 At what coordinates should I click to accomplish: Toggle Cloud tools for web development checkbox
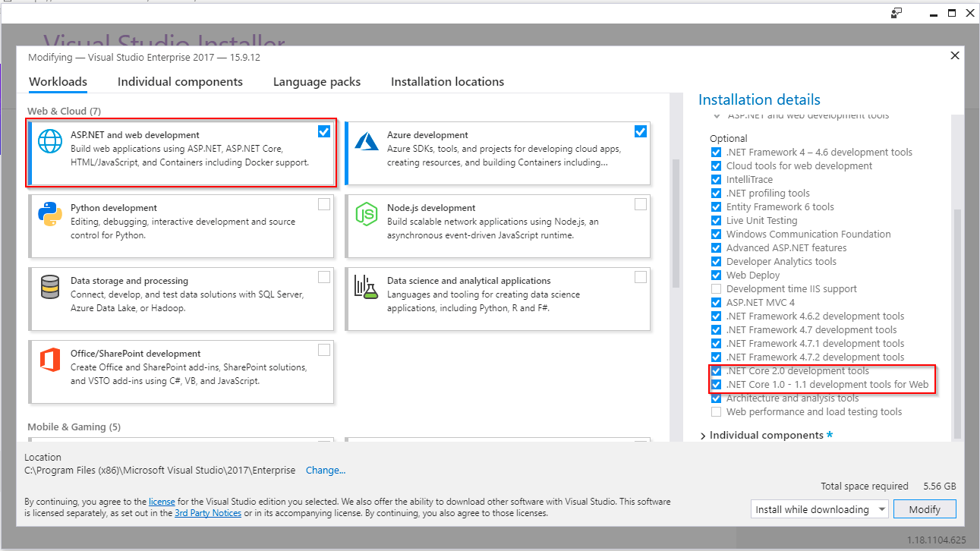[x=716, y=165]
